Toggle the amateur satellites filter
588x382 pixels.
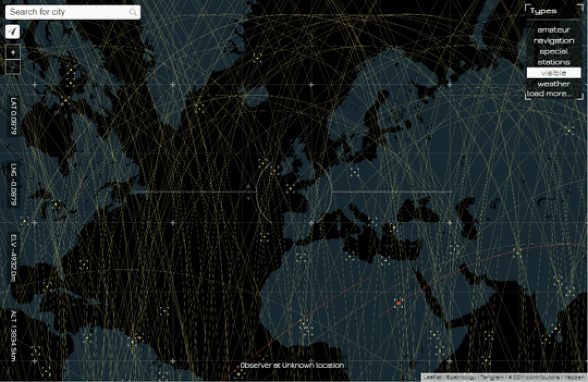click(x=553, y=30)
